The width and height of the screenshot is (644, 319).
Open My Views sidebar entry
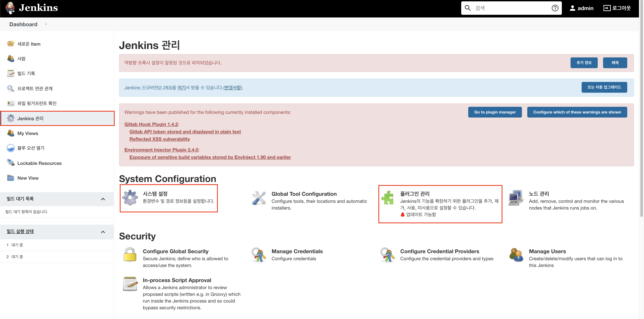pyautogui.click(x=28, y=133)
